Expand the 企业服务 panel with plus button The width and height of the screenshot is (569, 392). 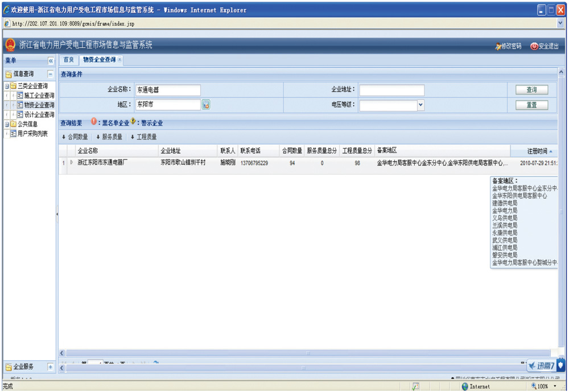pos(50,367)
